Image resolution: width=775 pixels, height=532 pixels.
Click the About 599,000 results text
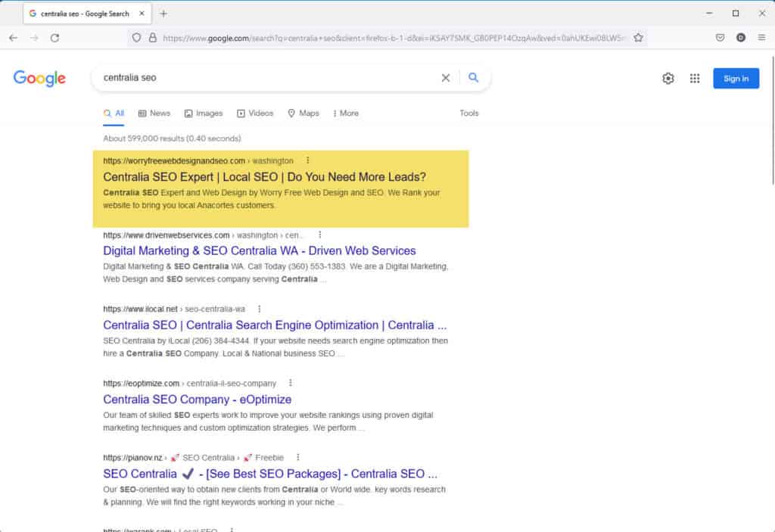coord(172,138)
